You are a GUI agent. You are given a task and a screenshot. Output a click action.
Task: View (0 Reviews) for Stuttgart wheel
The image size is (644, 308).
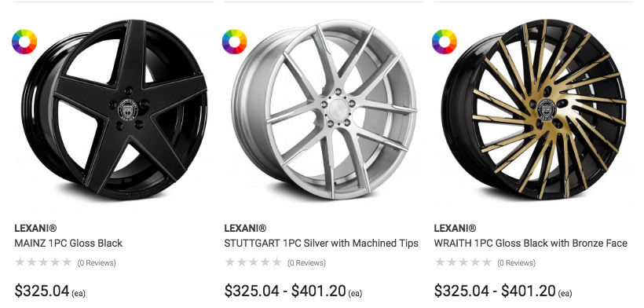[306, 263]
